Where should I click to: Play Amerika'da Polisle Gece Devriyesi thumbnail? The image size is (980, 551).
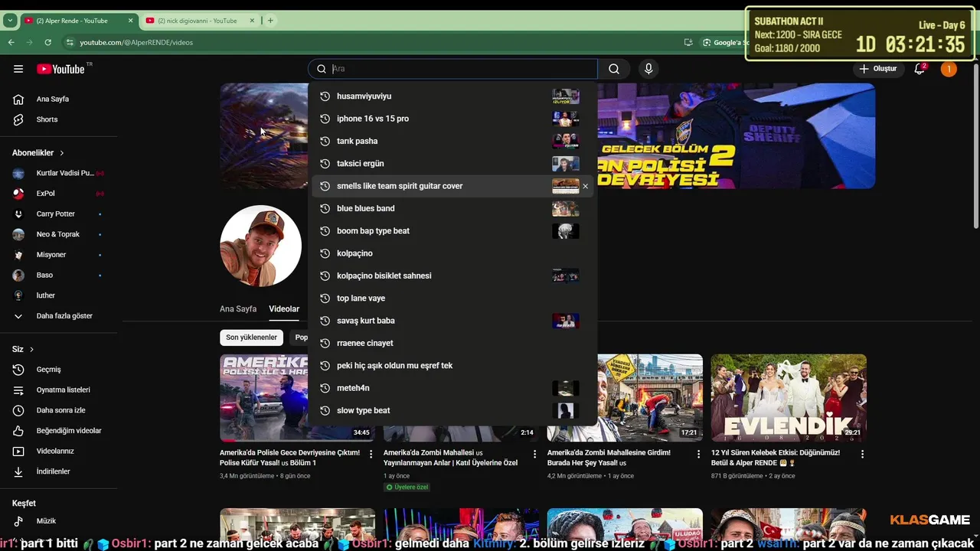coord(297,398)
